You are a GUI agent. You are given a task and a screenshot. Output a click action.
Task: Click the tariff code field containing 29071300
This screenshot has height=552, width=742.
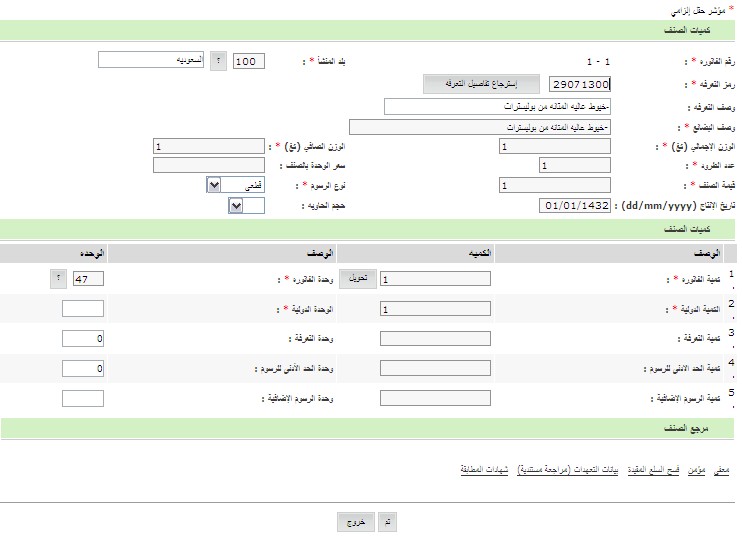pyautogui.click(x=573, y=85)
